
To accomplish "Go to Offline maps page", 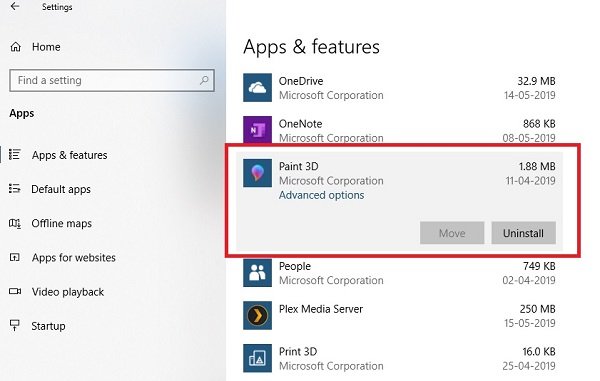I will (62, 223).
